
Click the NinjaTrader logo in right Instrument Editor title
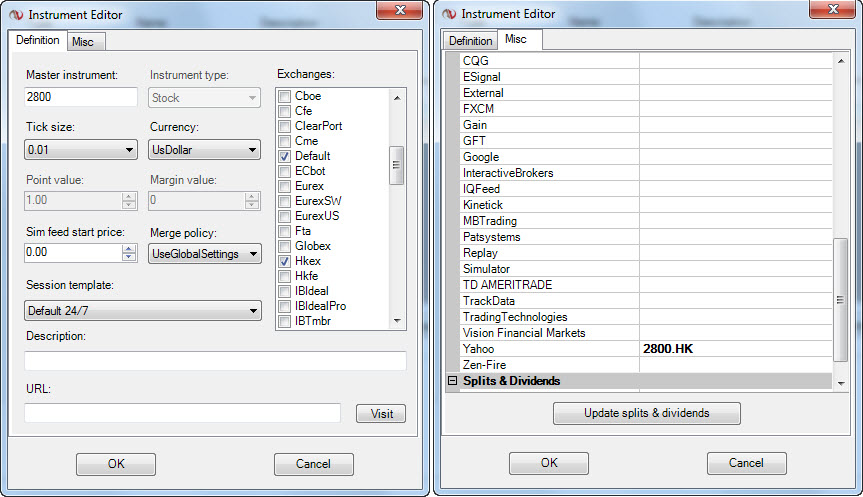449,14
